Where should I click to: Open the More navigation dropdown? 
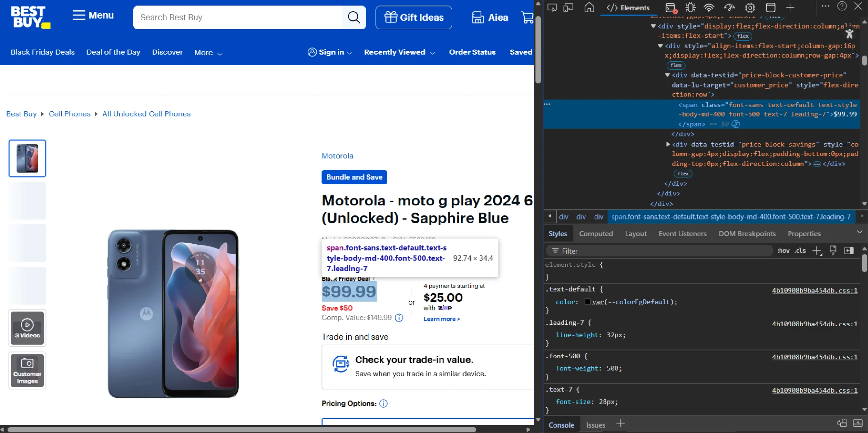208,53
